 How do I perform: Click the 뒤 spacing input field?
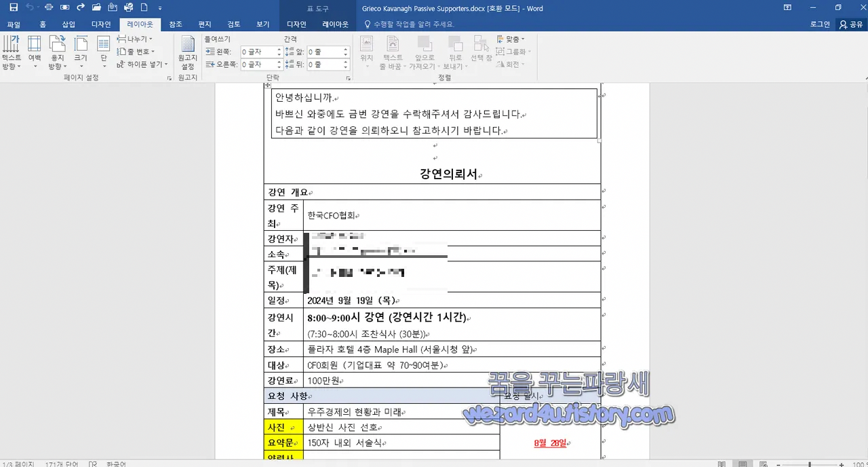(328, 64)
